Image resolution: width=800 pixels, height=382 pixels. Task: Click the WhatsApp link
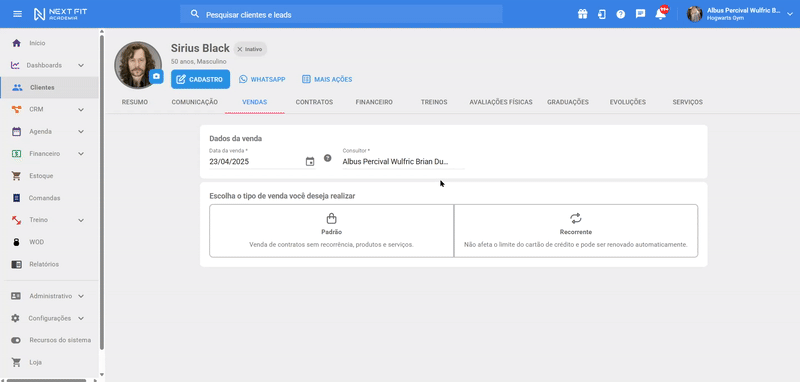[x=262, y=80]
